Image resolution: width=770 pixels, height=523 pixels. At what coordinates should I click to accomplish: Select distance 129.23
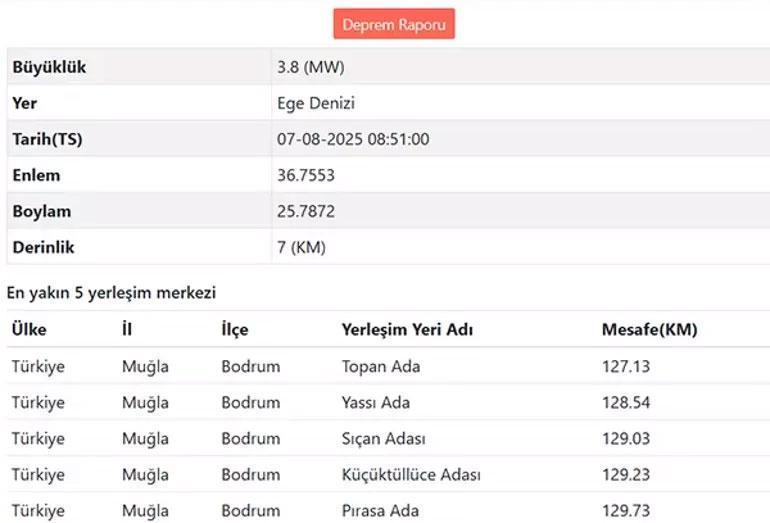[626, 474]
